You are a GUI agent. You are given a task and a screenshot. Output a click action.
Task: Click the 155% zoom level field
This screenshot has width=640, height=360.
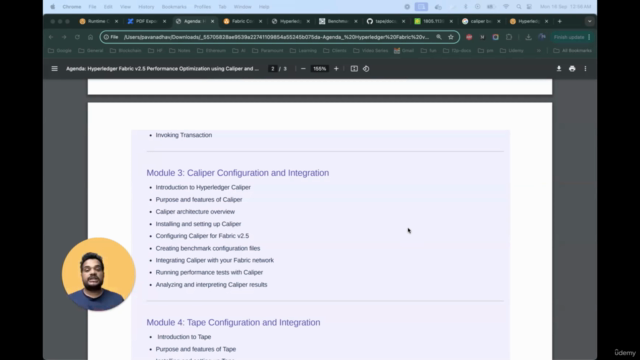(x=319, y=69)
